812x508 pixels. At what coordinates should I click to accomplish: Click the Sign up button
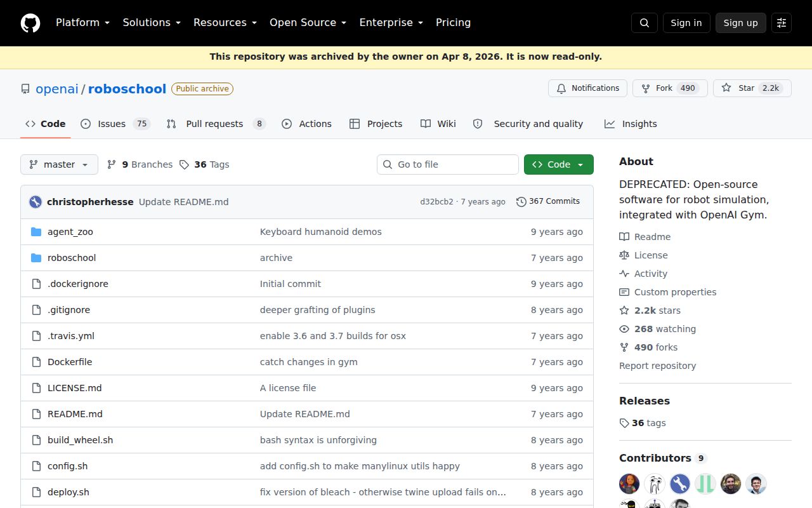740,23
